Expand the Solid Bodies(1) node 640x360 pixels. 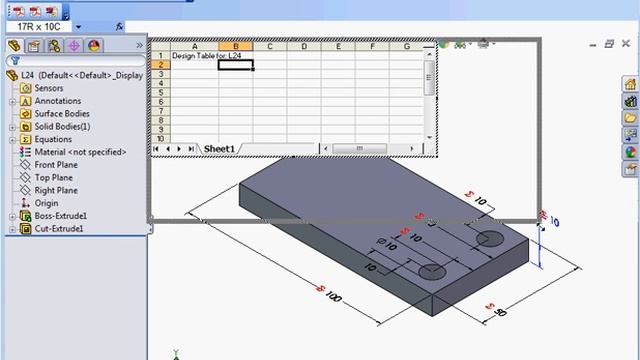pos(12,127)
